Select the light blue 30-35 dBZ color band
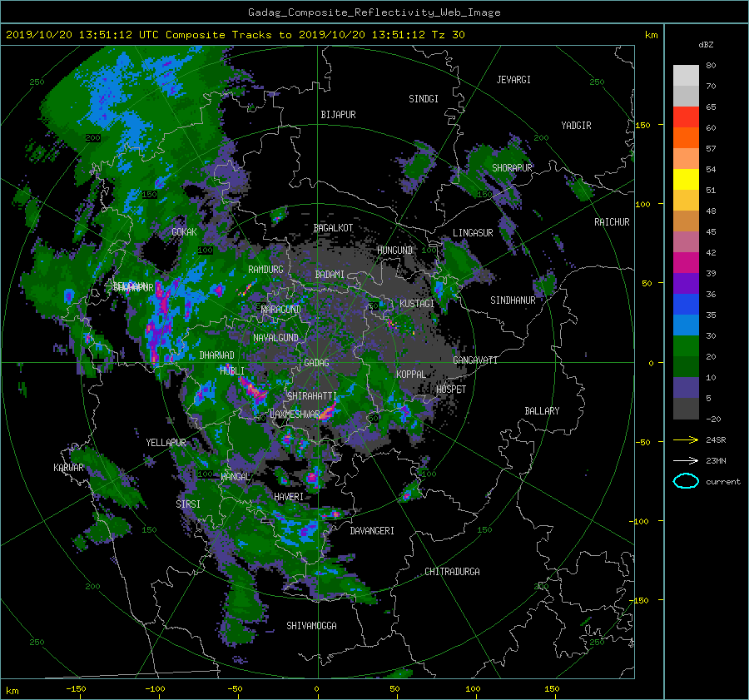Image resolution: width=749 pixels, height=700 pixels. 686,325
